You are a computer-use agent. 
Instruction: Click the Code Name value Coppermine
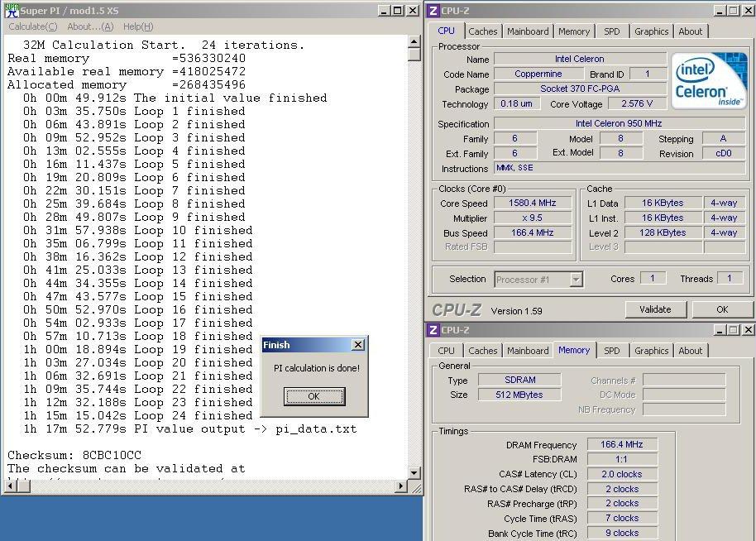pos(538,74)
